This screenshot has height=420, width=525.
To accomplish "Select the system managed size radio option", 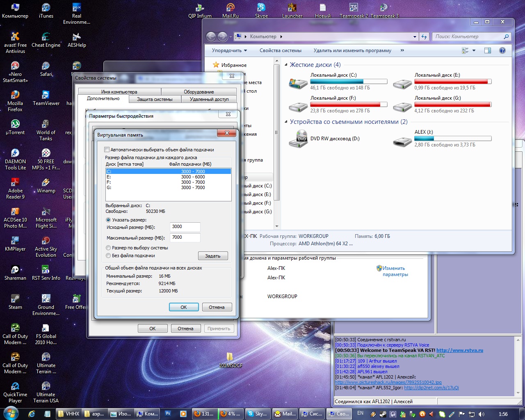I will (x=108, y=248).
